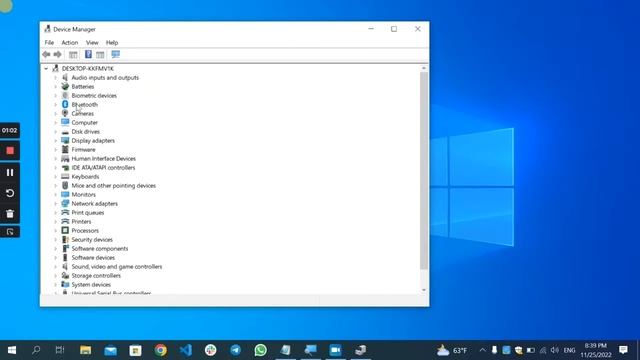Select the Human Interface Devices icon

pos(65,158)
